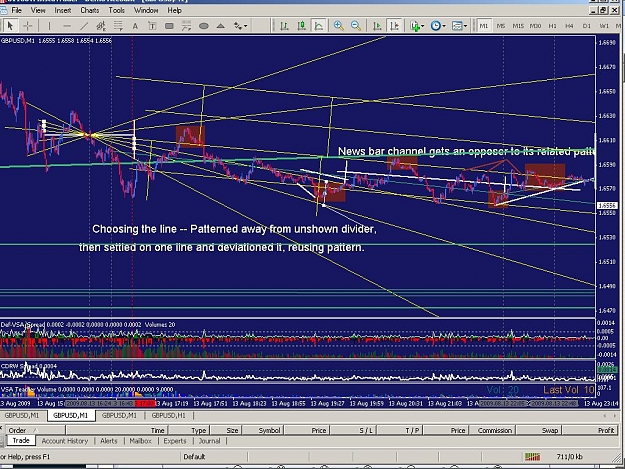Open the View menu
Viewport: 625px width, 469px height.
point(38,10)
